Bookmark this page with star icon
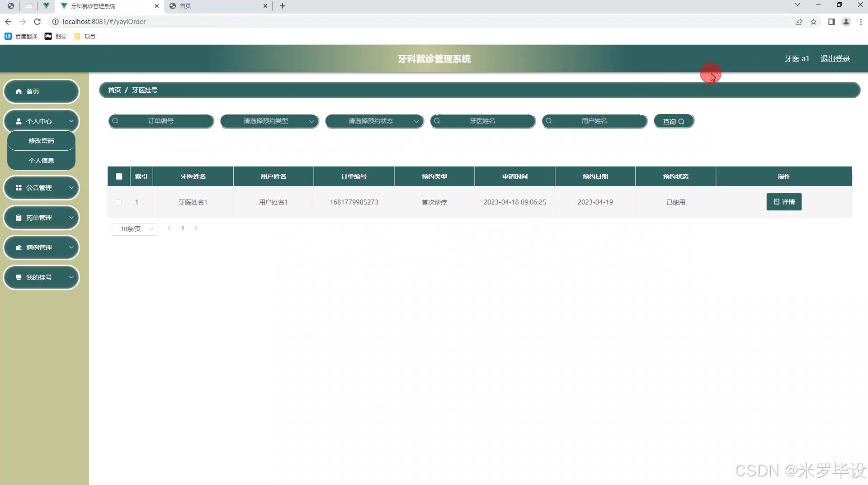This screenshot has height=485, width=868. point(813,22)
